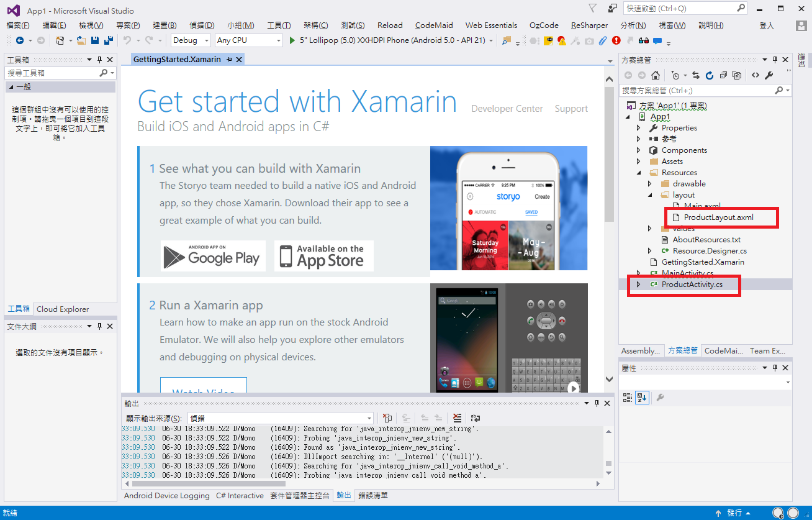Image resolution: width=812 pixels, height=520 pixels.
Task: Click the camera snapshot icon in toolbar
Action: [x=589, y=40]
